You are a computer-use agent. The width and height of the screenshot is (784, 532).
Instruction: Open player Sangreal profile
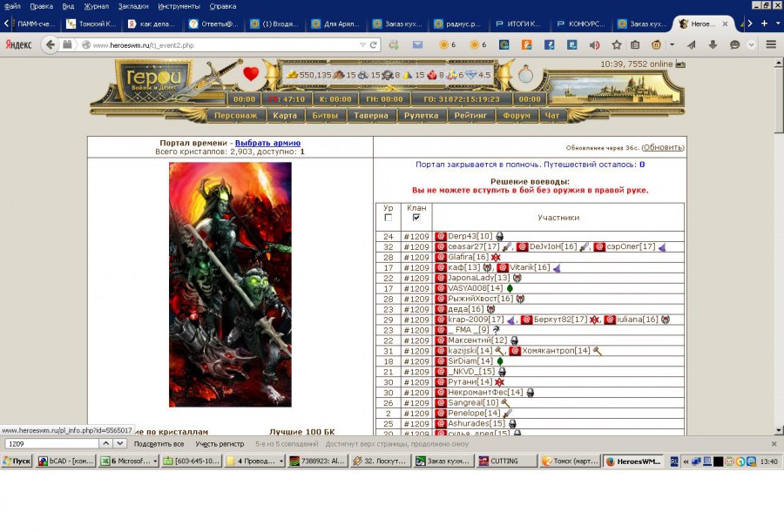click(x=473, y=403)
